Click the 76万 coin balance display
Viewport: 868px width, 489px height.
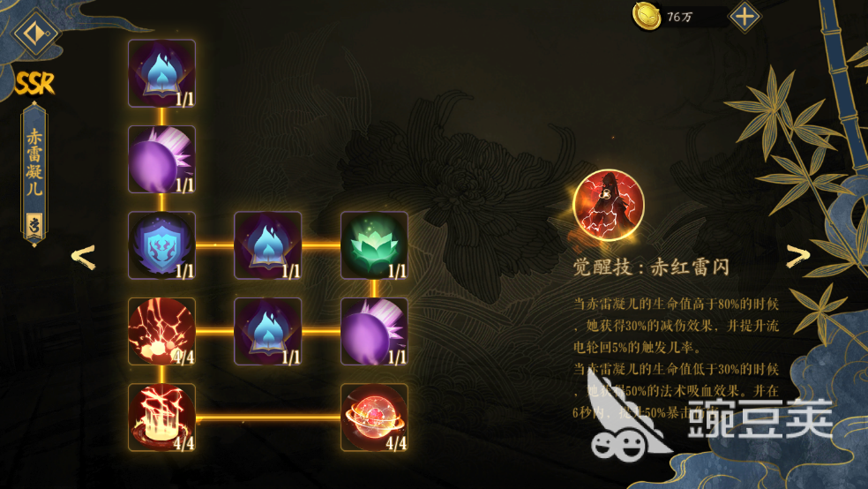tap(682, 17)
